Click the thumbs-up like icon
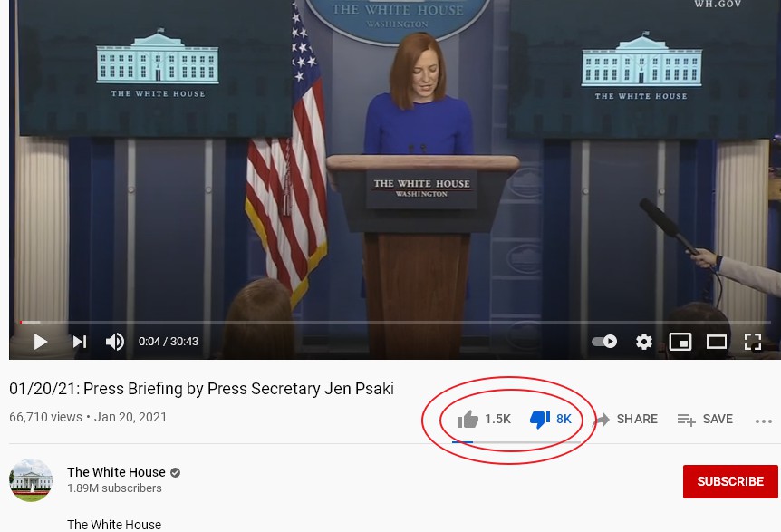The width and height of the screenshot is (781, 532). point(468,419)
